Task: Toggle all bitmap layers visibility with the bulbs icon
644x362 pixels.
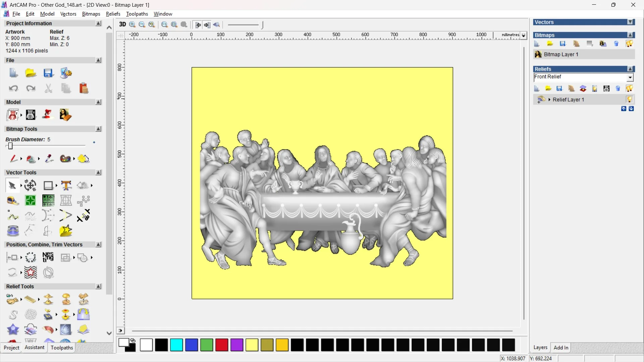Action: tap(630, 44)
